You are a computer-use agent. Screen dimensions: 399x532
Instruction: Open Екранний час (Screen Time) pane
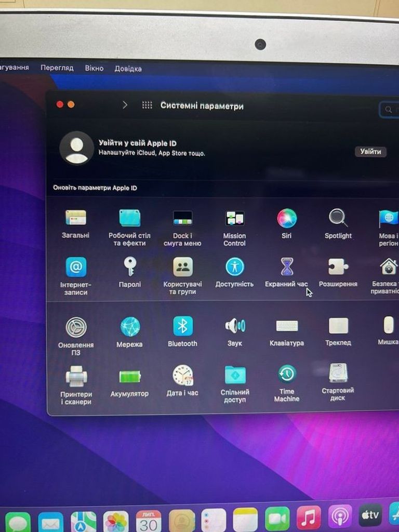[287, 267]
